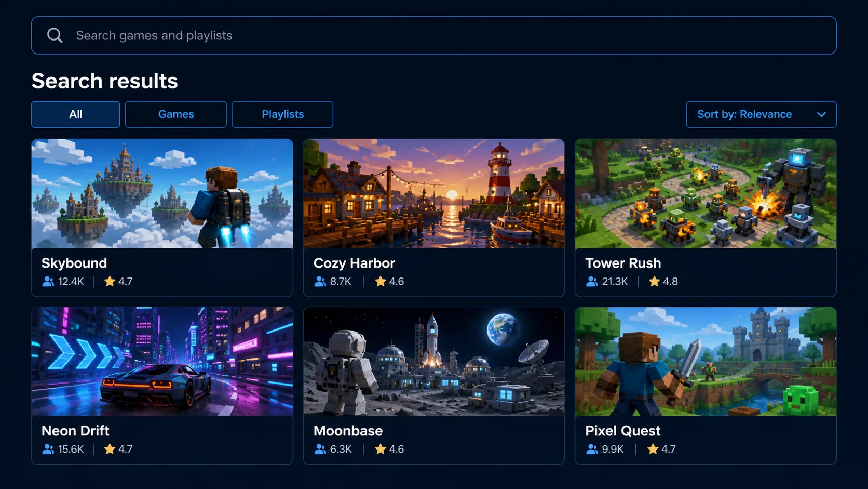Click Pixel Quest's 4.7 rating value
This screenshot has width=868, height=489.
(x=668, y=450)
